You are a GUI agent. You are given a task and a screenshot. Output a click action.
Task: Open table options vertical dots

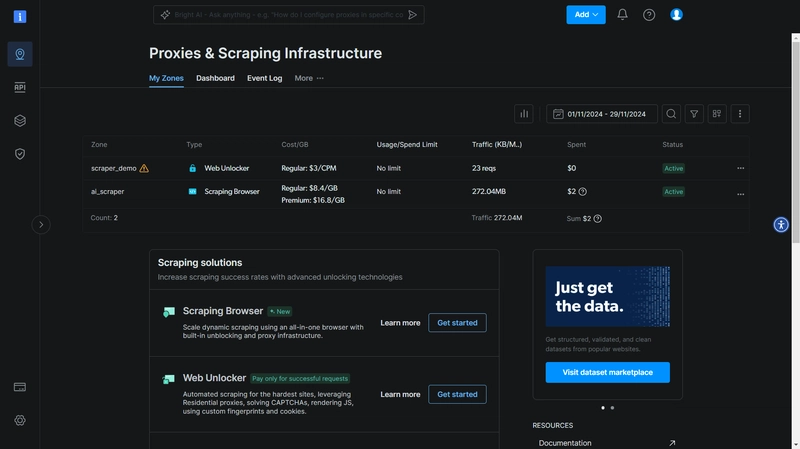[740, 114]
